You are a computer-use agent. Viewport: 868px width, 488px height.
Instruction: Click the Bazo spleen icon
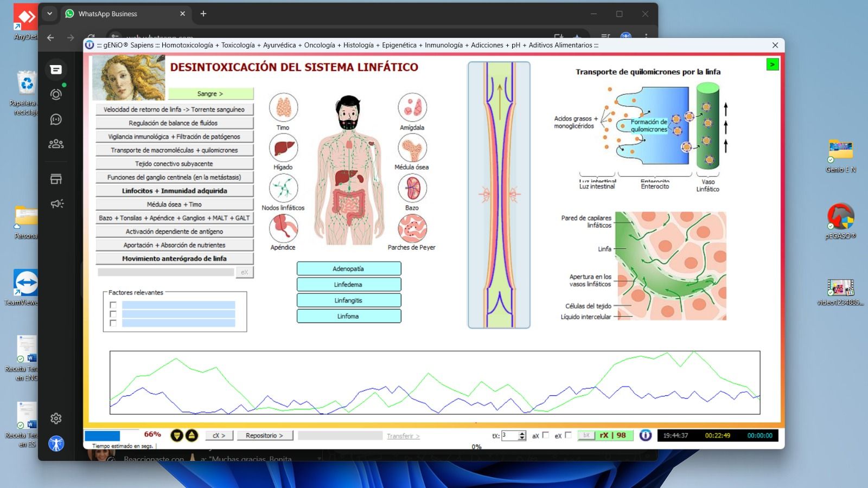pos(412,188)
